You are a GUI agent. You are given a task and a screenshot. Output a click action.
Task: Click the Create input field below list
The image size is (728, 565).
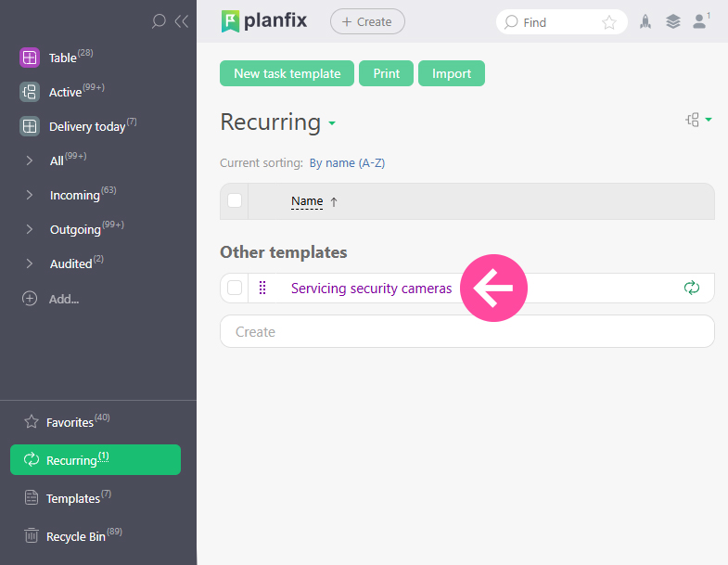[x=466, y=331]
